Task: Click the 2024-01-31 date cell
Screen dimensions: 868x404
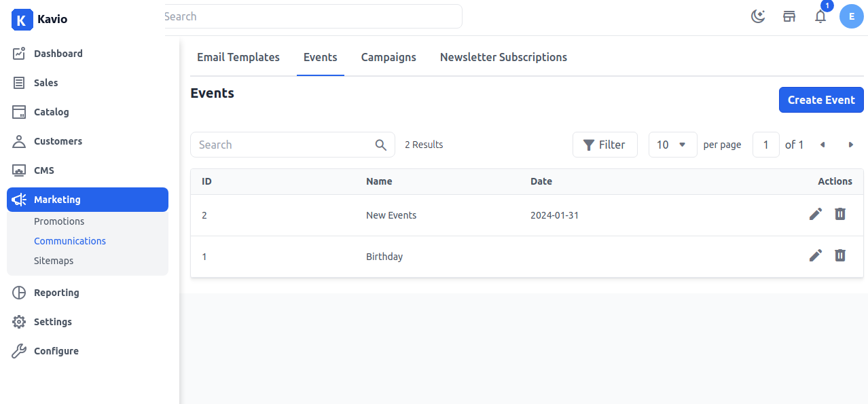Action: pyautogui.click(x=554, y=215)
